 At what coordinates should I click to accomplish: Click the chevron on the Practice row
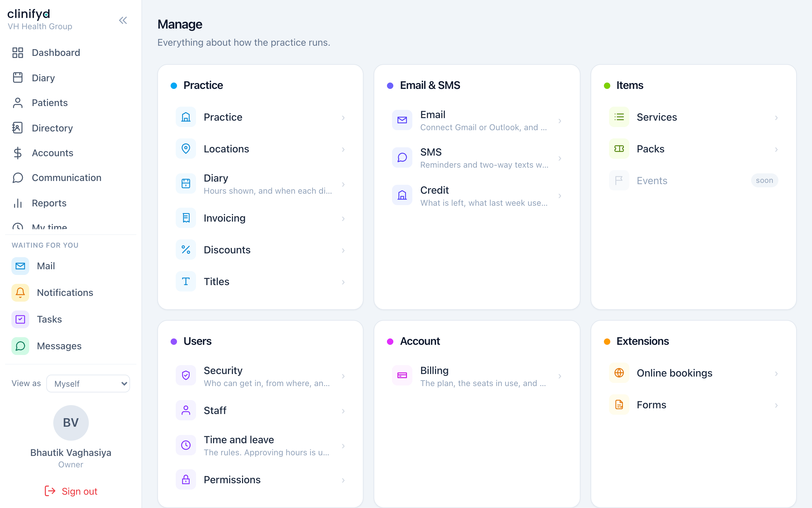[343, 118]
